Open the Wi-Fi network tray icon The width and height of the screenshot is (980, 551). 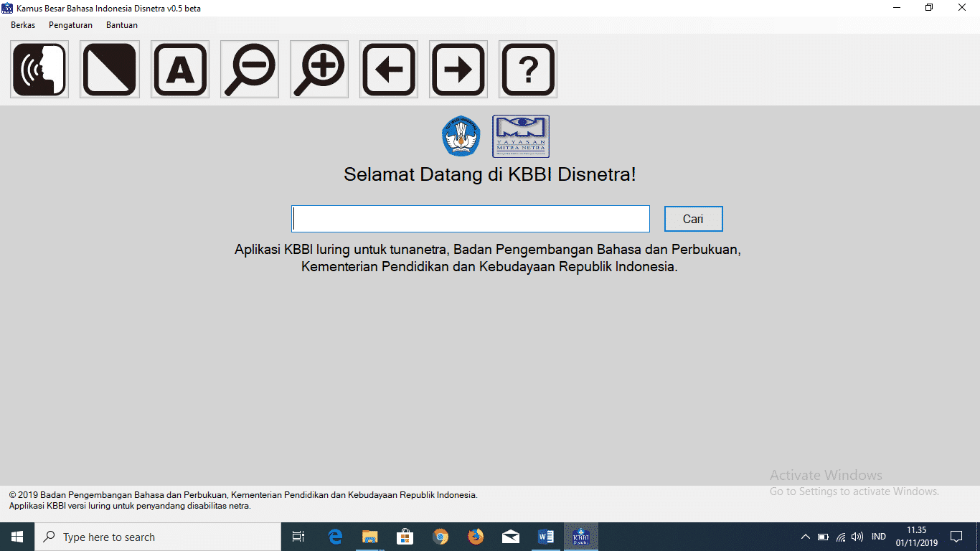coord(841,537)
